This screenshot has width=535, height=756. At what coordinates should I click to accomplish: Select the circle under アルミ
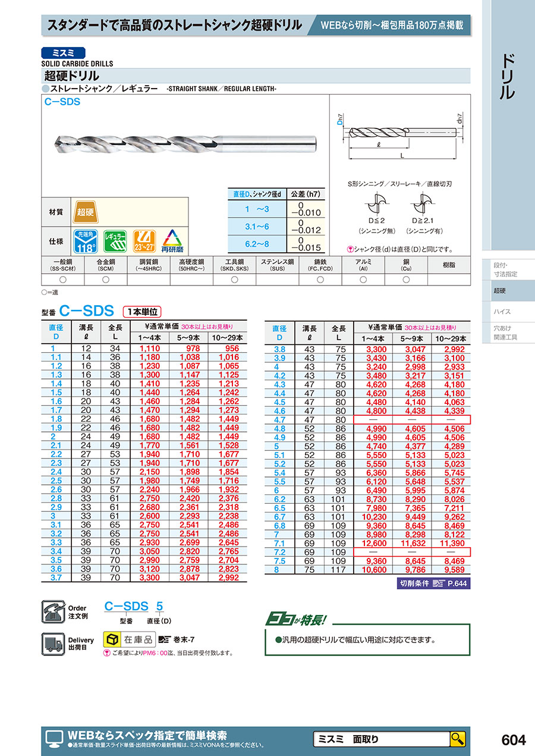[363, 280]
